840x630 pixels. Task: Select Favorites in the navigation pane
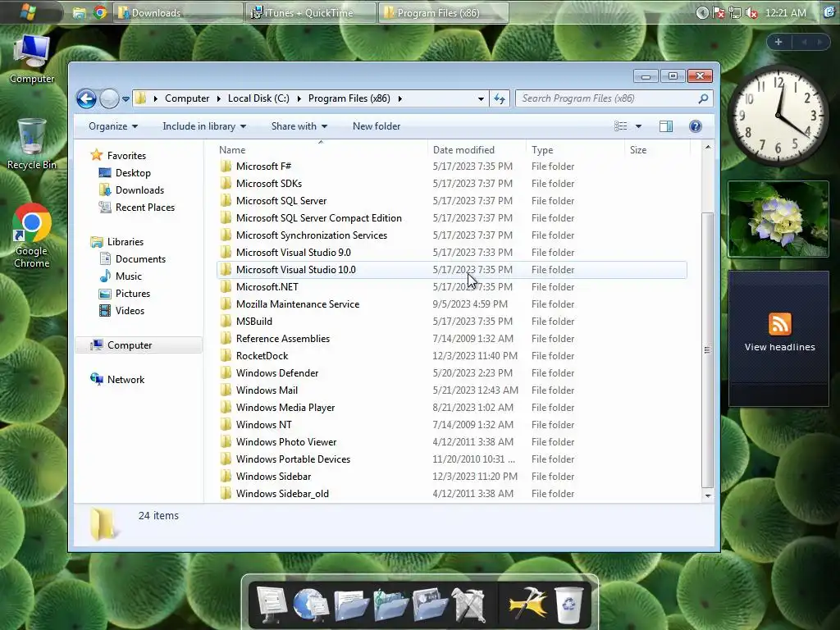click(126, 156)
